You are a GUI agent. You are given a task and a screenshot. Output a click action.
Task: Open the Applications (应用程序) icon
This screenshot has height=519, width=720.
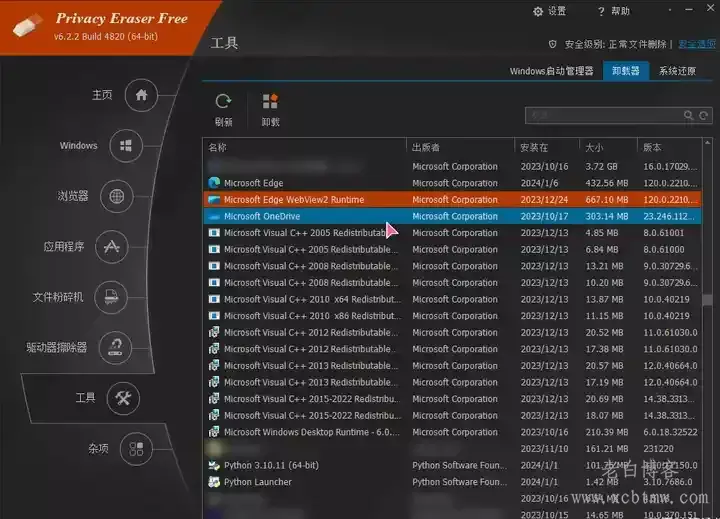[x=112, y=247]
